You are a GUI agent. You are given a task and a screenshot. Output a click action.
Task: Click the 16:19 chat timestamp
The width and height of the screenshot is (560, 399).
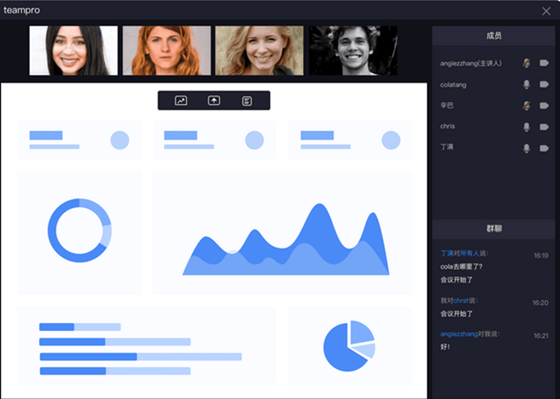(x=541, y=256)
